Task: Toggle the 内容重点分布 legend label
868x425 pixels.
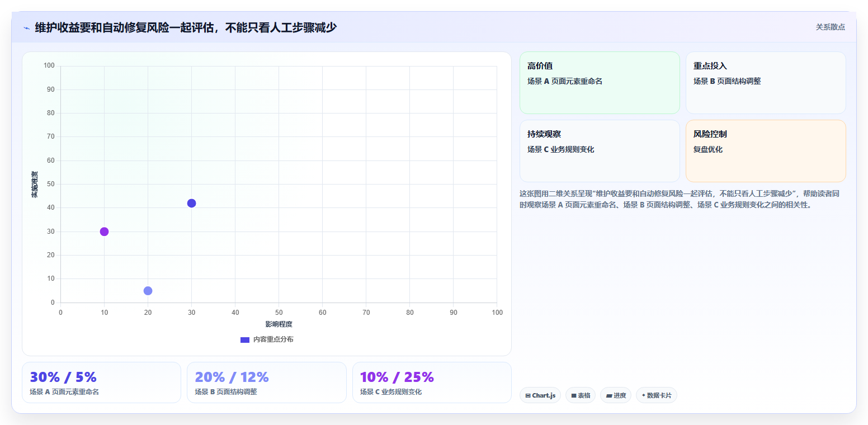Action: point(273,339)
